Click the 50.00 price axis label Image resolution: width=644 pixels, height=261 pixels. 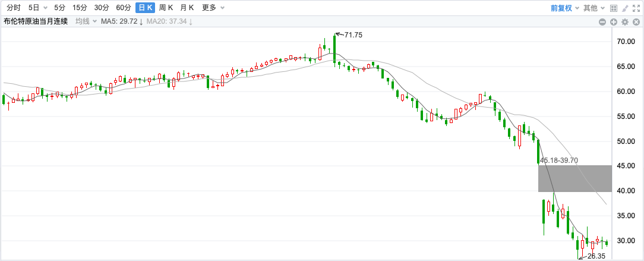(x=626, y=141)
